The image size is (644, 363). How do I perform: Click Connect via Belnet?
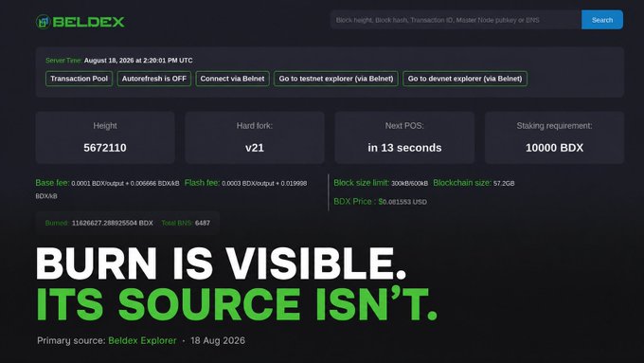pos(232,79)
